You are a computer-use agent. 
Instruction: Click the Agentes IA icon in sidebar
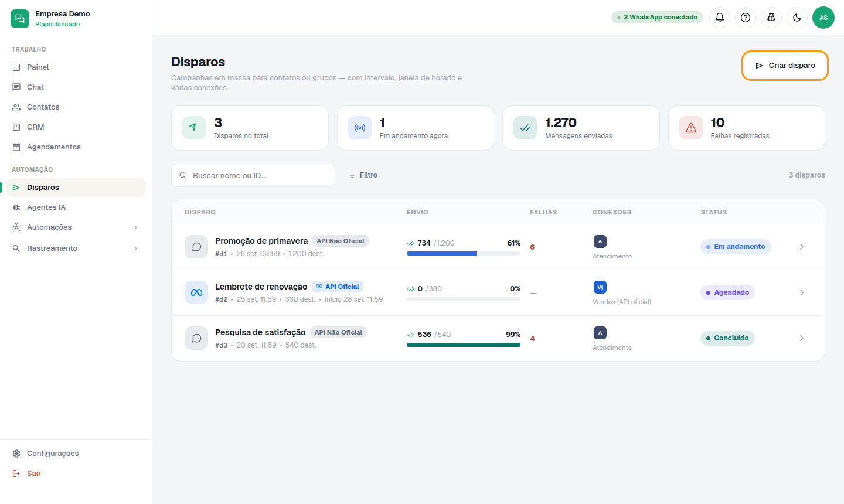[16, 207]
